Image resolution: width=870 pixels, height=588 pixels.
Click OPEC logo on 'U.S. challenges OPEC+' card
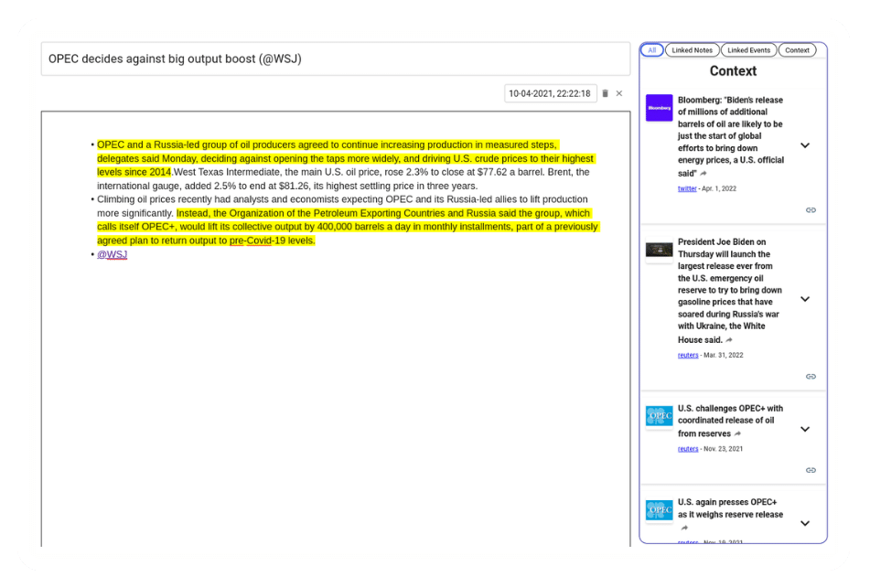point(659,417)
